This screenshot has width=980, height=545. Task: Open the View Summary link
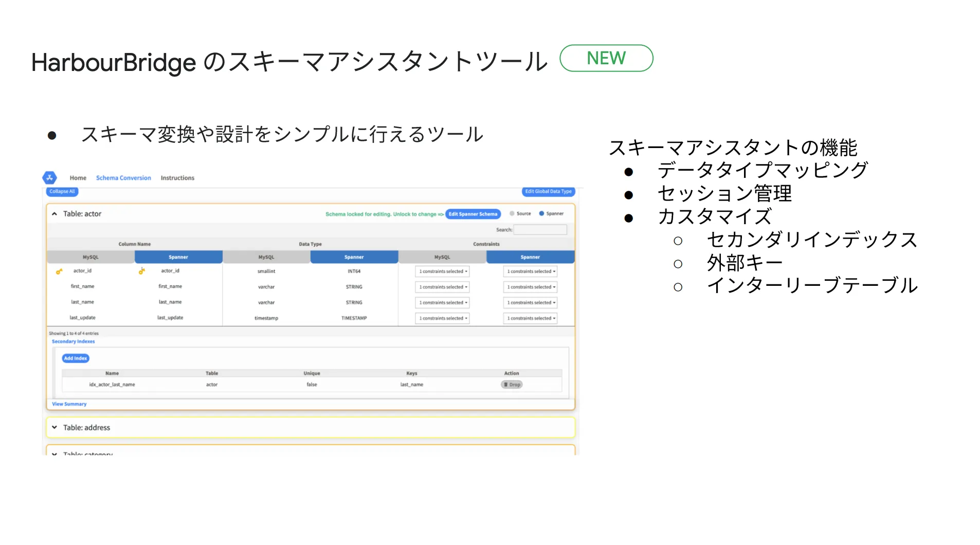coord(69,404)
